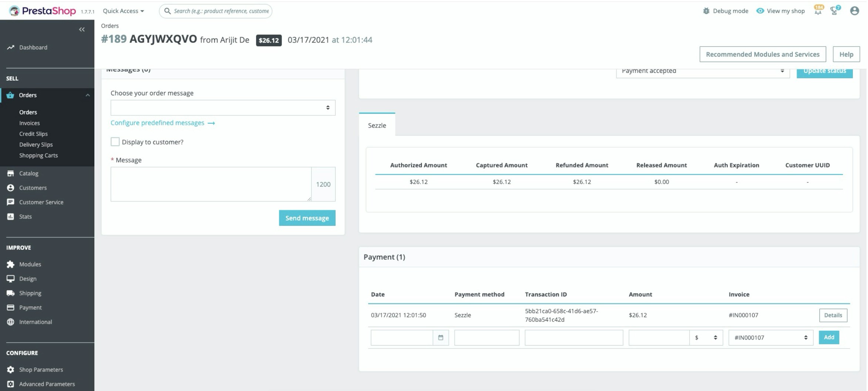Open Credit Slips submenu item
This screenshot has height=391, width=868.
(33, 134)
